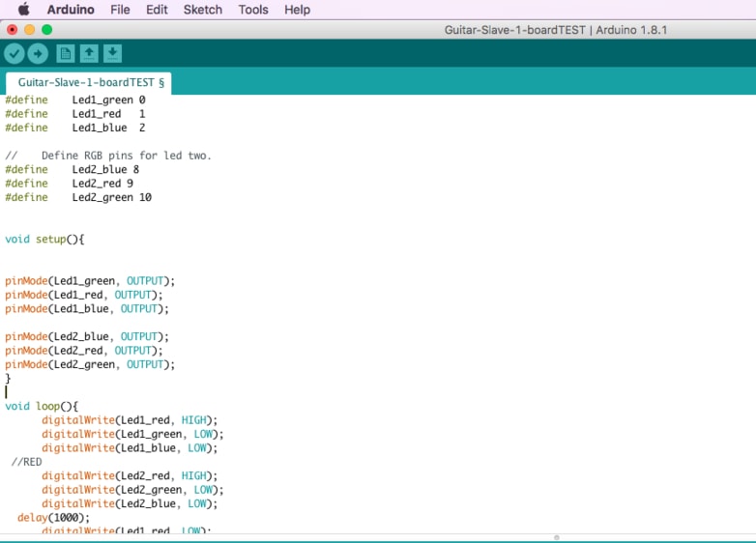The width and height of the screenshot is (756, 543).
Task: Create a new sketch with New icon
Action: pyautogui.click(x=65, y=53)
